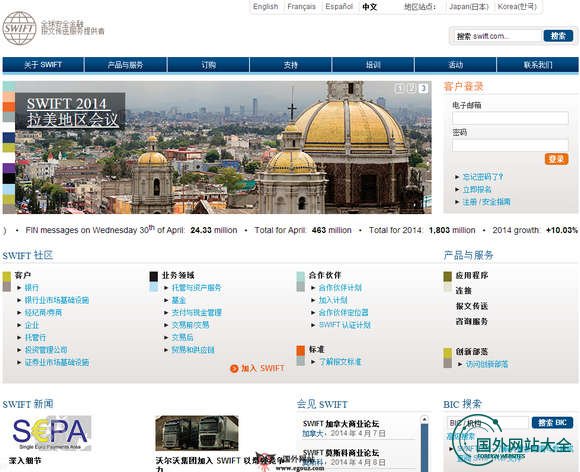Open the 培训 navigation menu

click(x=373, y=65)
